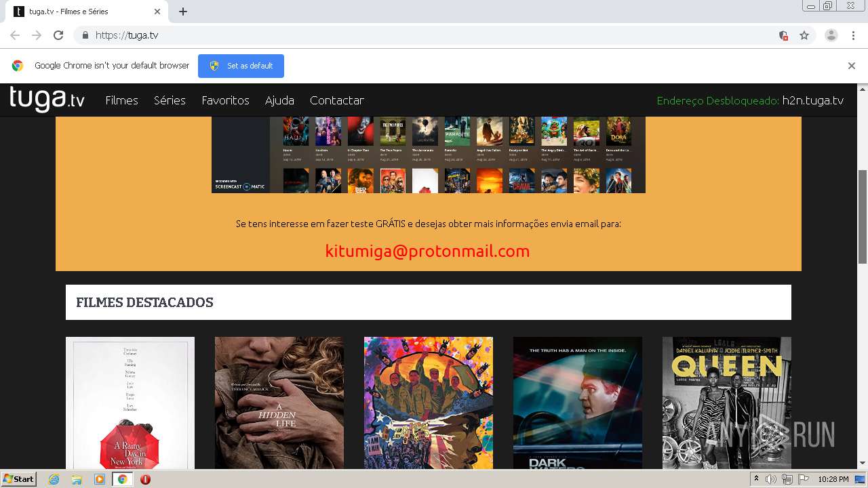
Task: Click the red Opera taskbar icon
Action: tap(145, 479)
